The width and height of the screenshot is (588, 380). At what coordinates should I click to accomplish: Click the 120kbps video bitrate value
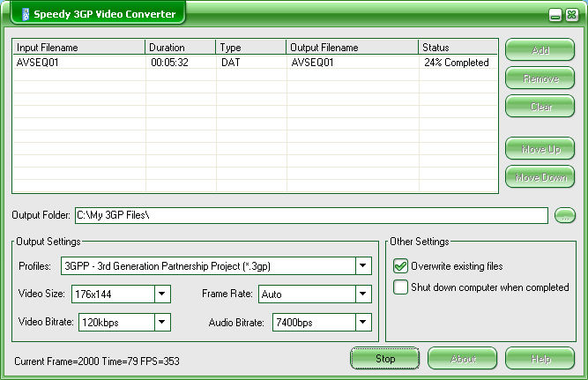[x=100, y=323]
